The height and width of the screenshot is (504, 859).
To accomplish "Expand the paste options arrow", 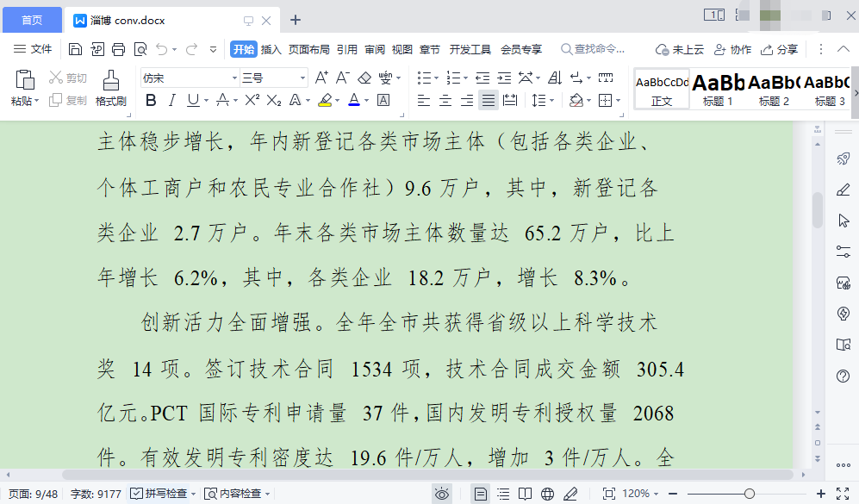I will tap(36, 101).
